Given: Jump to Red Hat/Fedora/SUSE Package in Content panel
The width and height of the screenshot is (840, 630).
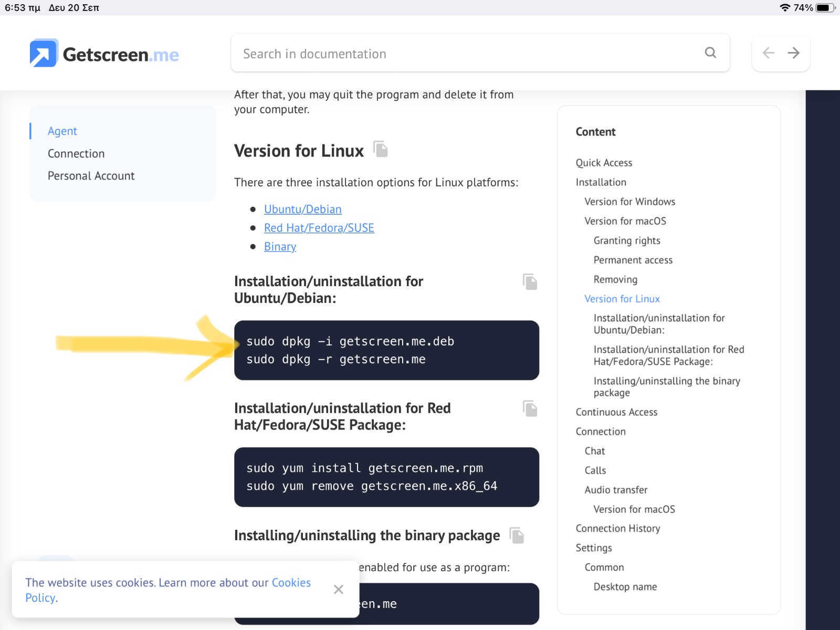Looking at the screenshot, I should (669, 355).
